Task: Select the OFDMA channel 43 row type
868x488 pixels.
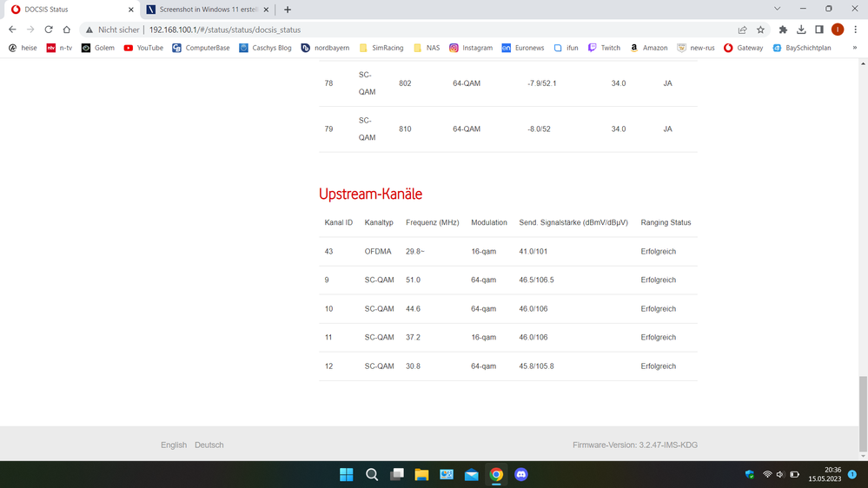Action: [378, 251]
